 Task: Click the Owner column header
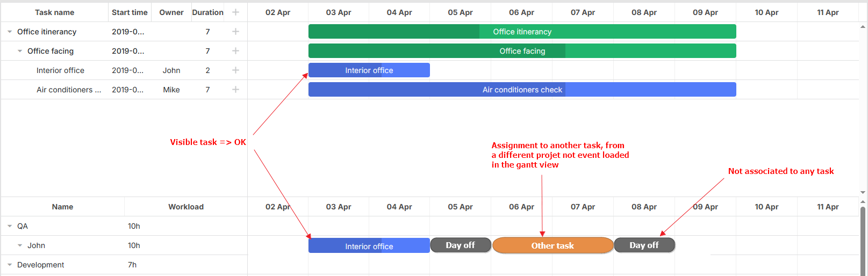point(171,12)
